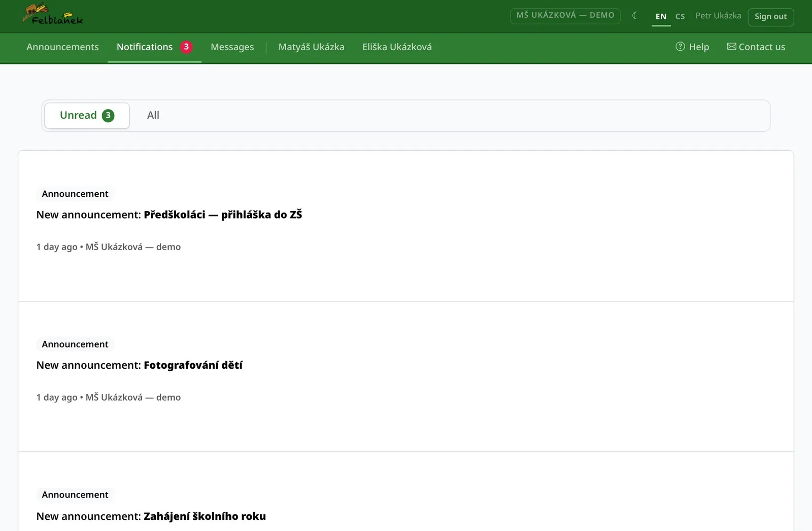Image resolution: width=812 pixels, height=531 pixels.
Task: Open Zahájení školního roku notification
Action: tap(406, 492)
